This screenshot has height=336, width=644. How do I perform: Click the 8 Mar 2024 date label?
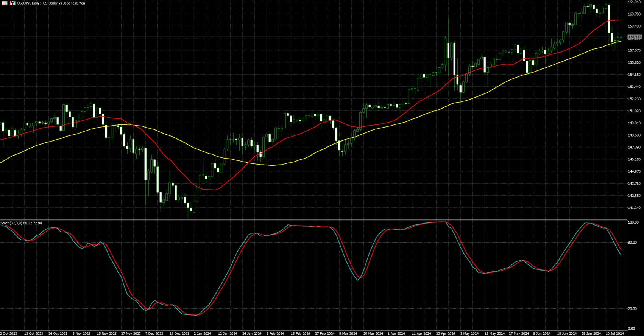click(x=348, y=333)
